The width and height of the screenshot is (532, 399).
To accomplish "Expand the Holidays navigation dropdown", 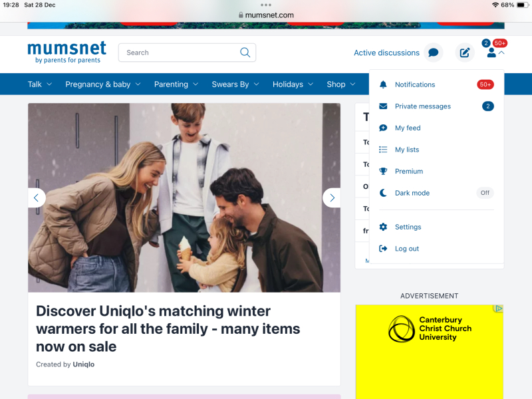I will [x=293, y=84].
